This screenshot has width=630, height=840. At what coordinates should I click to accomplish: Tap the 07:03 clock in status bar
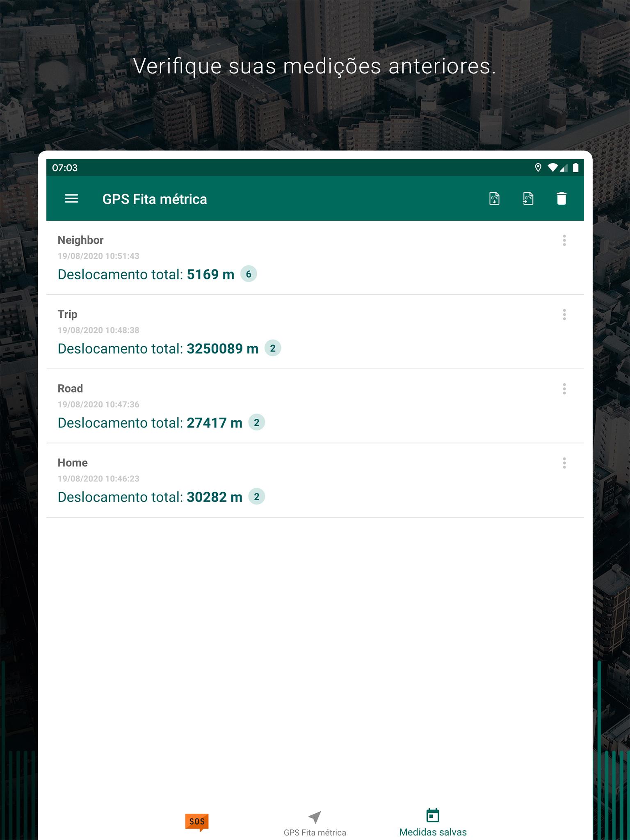[65, 168]
